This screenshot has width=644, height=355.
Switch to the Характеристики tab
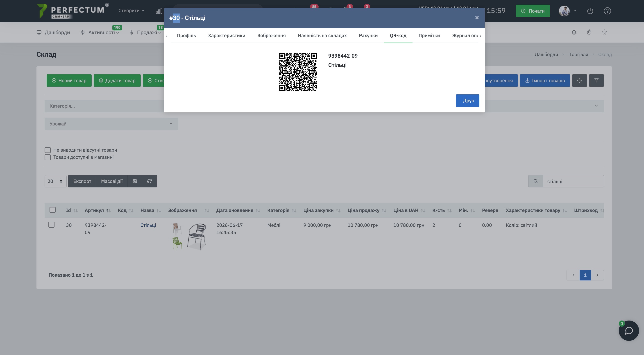click(x=227, y=36)
